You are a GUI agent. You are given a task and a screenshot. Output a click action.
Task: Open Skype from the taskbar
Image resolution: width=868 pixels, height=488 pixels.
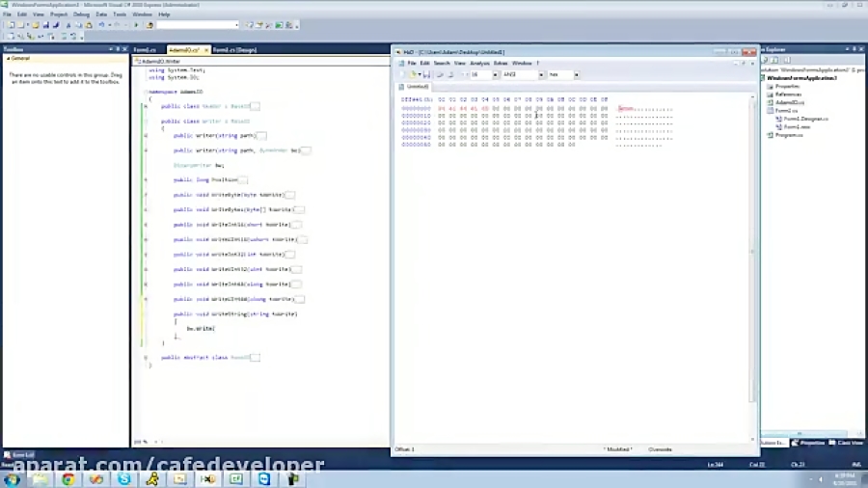124,479
